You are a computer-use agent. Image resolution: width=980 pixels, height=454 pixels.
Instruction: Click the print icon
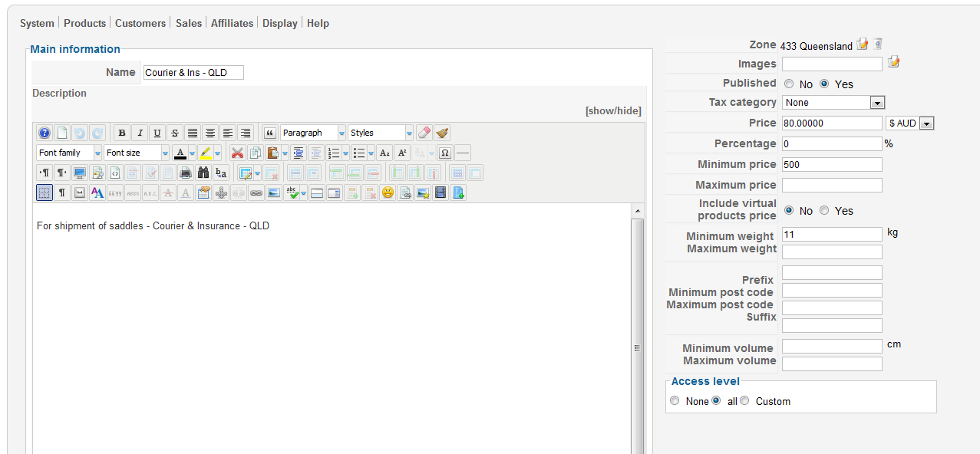pyautogui.click(x=186, y=173)
